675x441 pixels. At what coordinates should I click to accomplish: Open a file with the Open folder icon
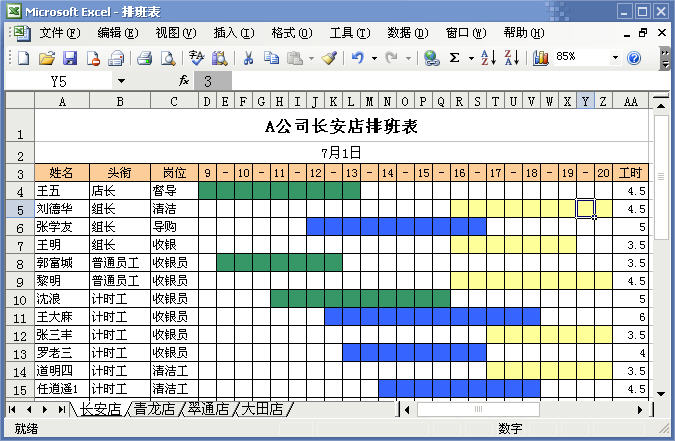(x=47, y=58)
